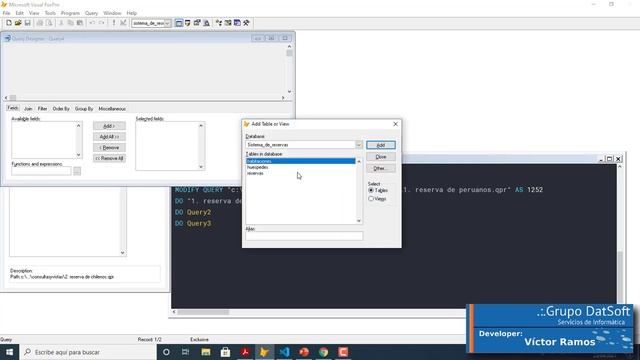Screen dimensions: 640x360
Task: Open the Class Browser toolbar icon
Action: [x=219, y=23]
